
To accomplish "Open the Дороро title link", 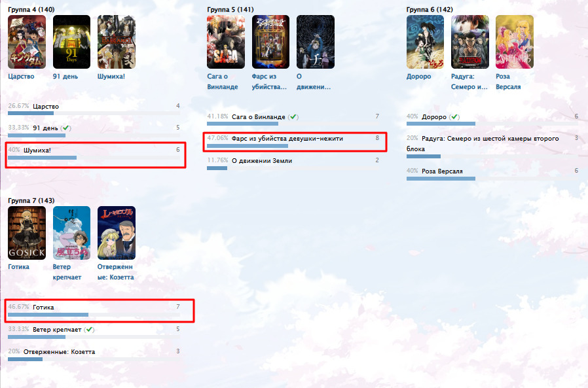I will [x=419, y=76].
